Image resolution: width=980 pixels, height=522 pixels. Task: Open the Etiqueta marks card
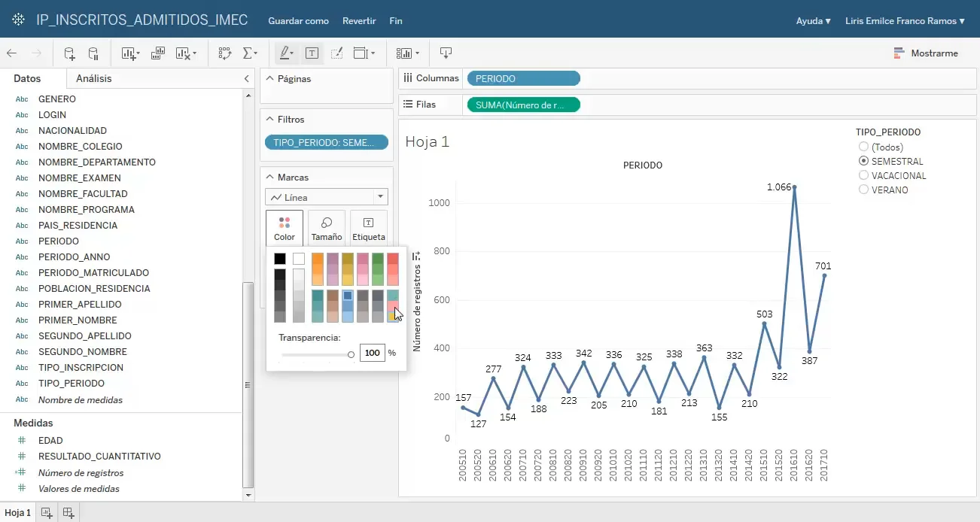point(369,229)
